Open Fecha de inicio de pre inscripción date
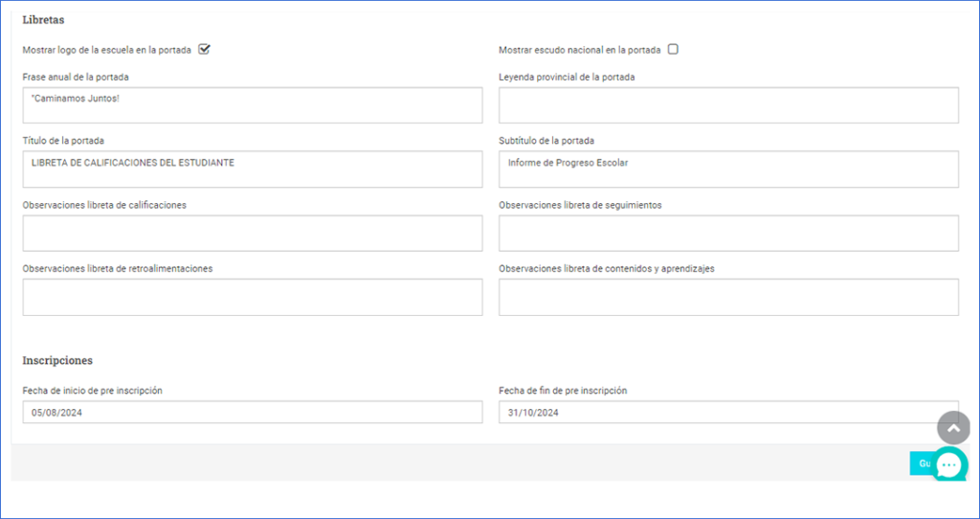The image size is (980, 519). click(253, 412)
